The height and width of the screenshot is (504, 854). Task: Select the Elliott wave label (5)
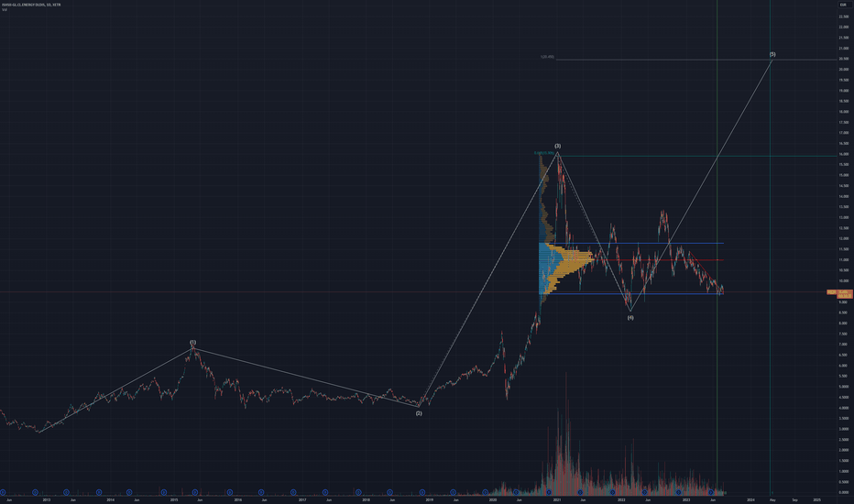point(772,54)
